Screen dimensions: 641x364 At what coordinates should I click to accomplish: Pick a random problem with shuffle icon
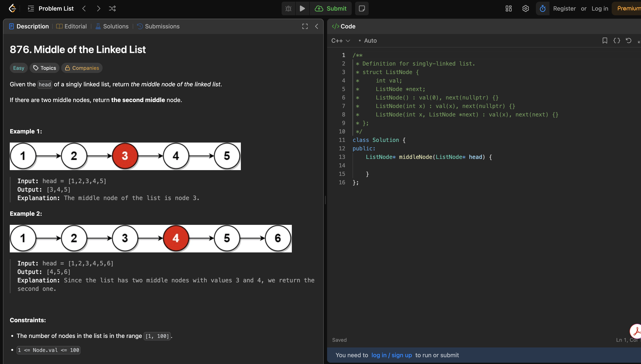112,8
